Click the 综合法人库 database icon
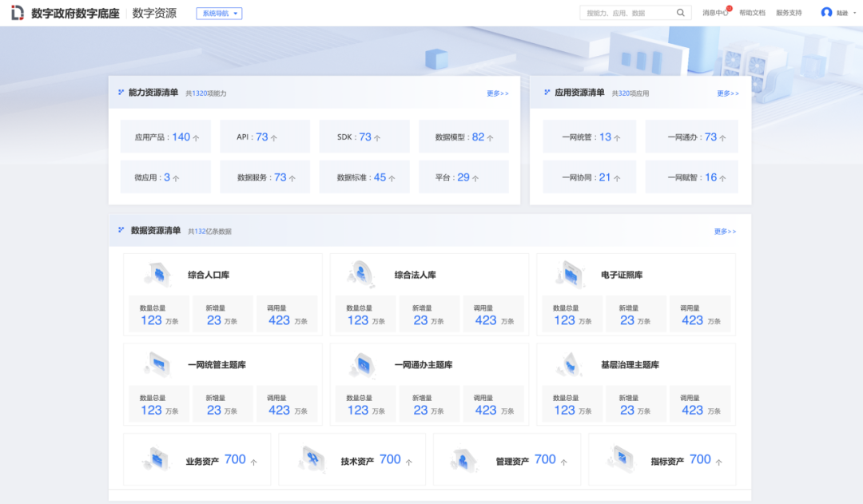The width and height of the screenshot is (863, 504). pyautogui.click(x=362, y=275)
